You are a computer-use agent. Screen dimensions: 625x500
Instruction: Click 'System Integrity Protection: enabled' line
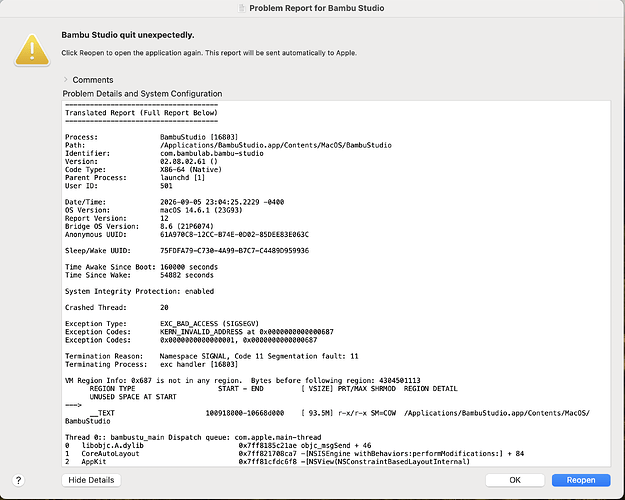coord(140,291)
